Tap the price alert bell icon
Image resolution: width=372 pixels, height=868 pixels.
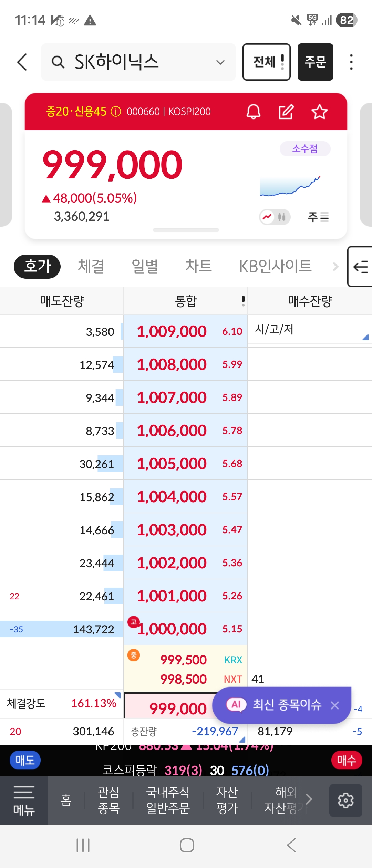[x=253, y=112]
